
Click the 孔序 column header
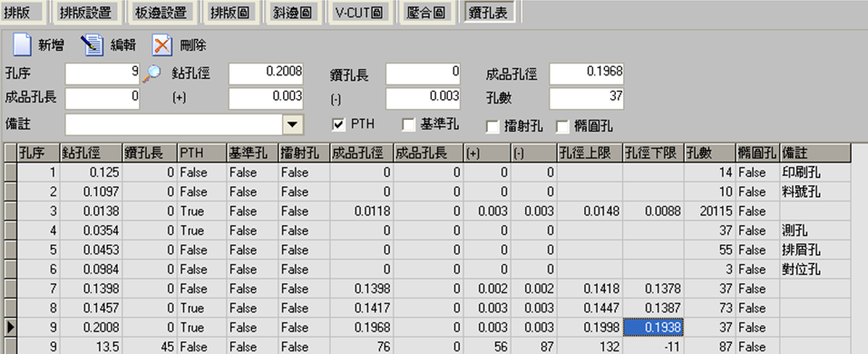click(x=38, y=152)
